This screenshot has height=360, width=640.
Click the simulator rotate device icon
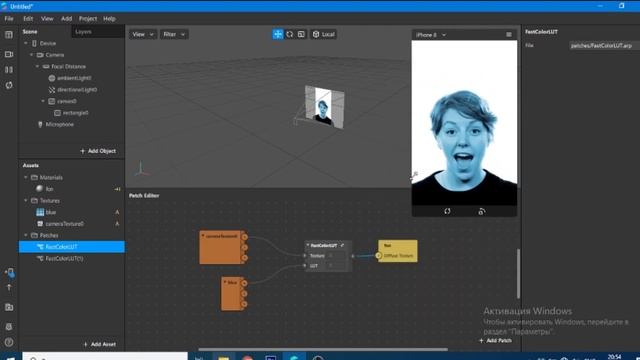(x=447, y=211)
